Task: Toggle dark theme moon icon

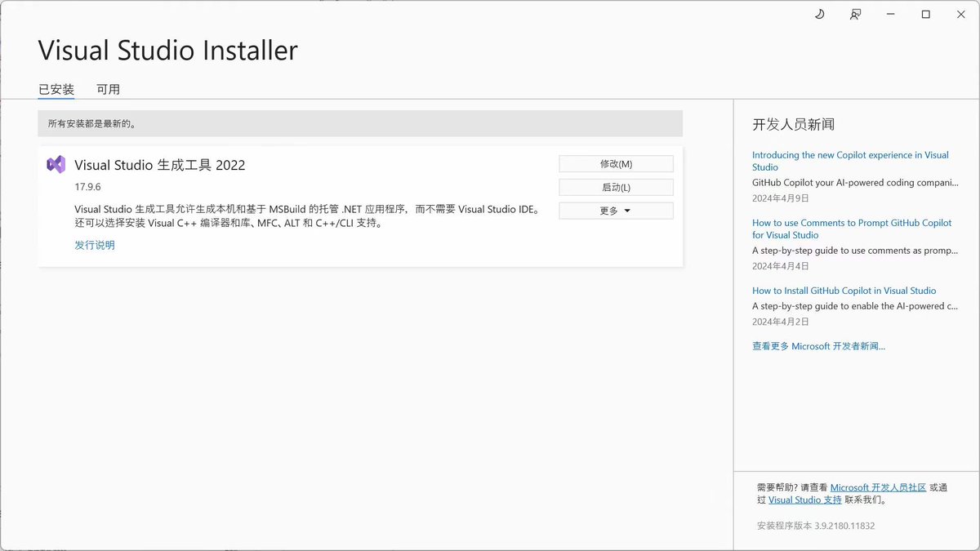Action: 819,14
